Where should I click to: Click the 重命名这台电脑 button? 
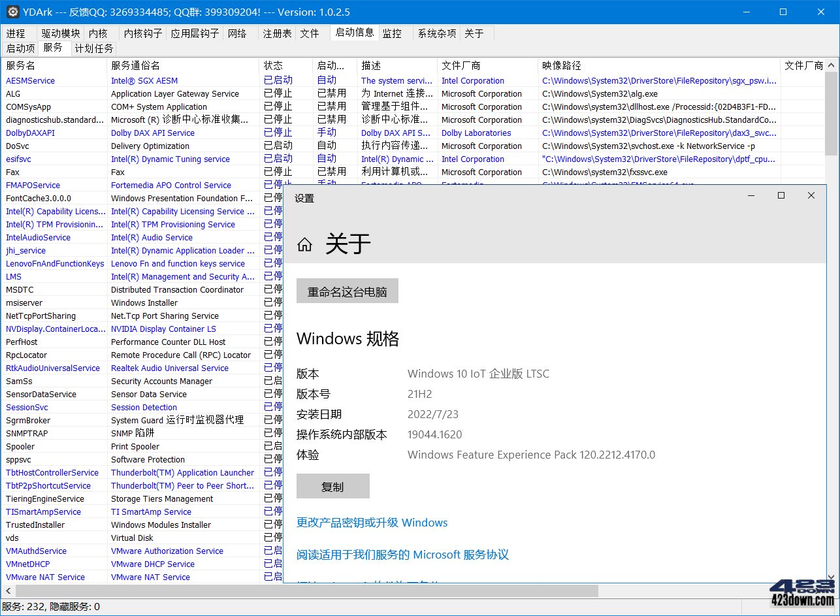347,290
